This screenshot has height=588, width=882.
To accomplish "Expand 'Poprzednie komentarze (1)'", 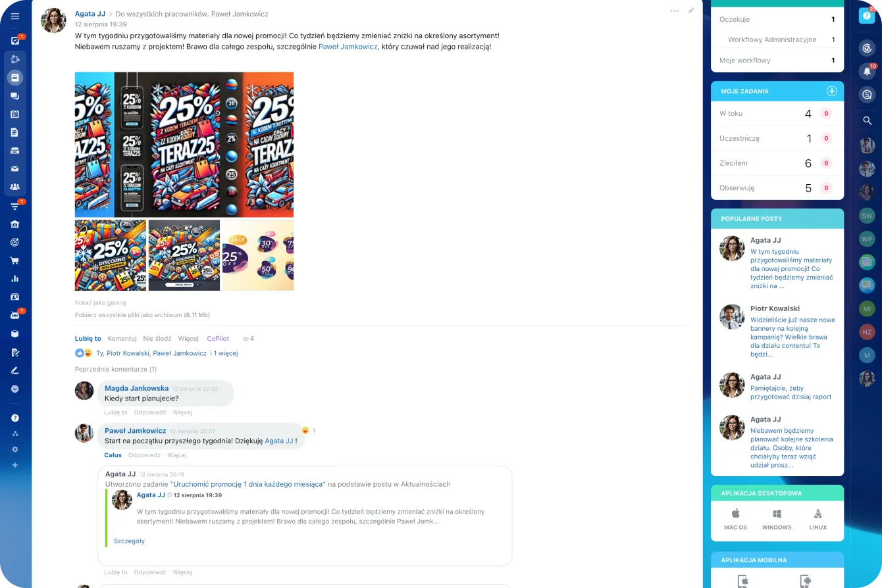I will [116, 370].
